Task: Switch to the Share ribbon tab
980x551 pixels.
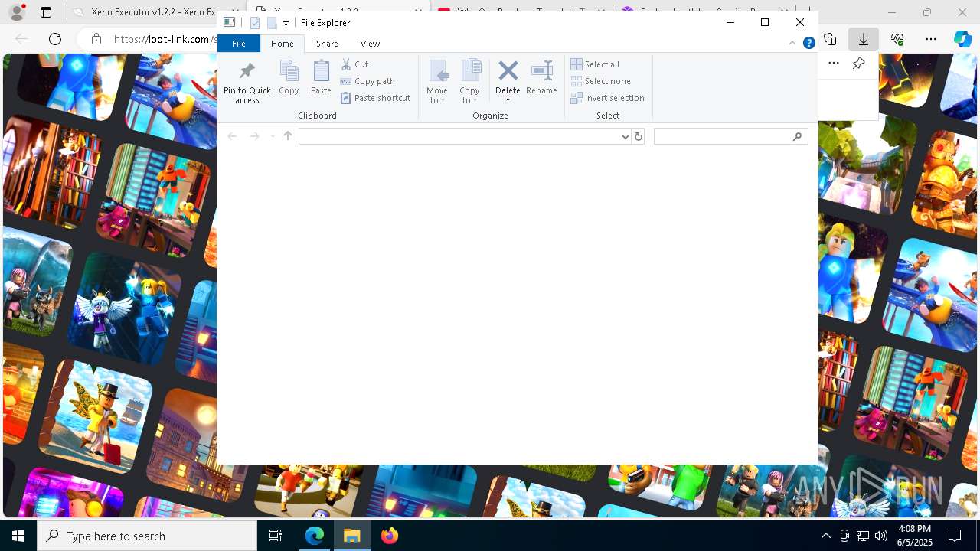Action: (x=327, y=44)
